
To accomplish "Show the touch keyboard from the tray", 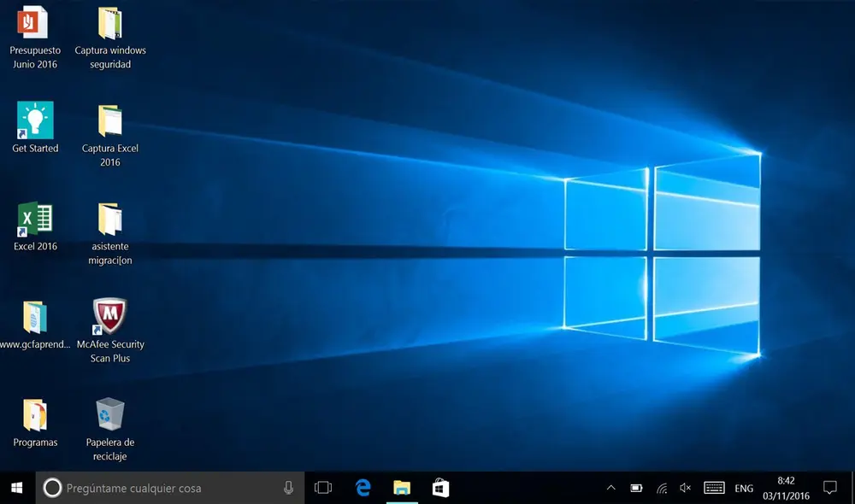I will [713, 487].
